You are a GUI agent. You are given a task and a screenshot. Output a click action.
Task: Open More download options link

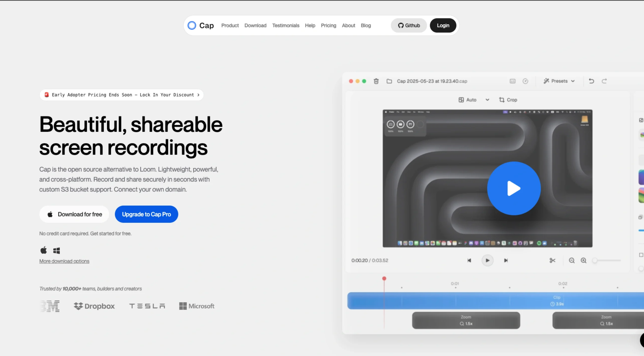point(64,261)
